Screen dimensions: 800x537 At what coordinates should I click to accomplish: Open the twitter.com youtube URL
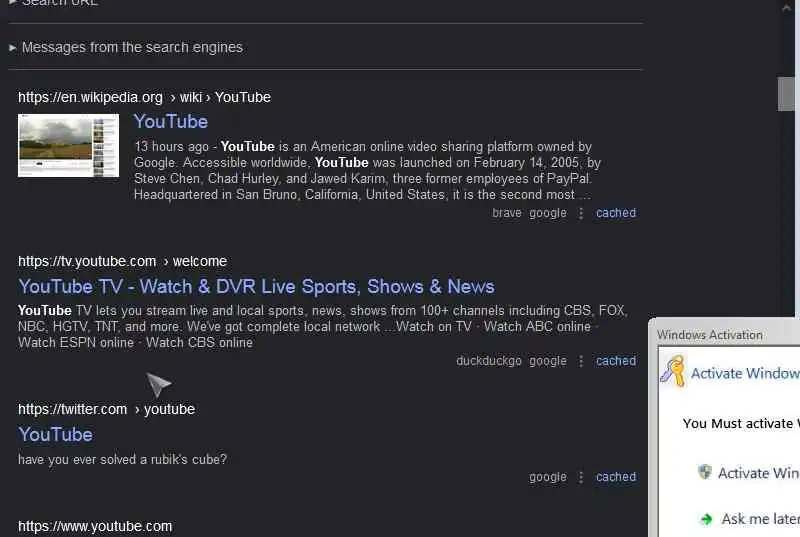106,409
